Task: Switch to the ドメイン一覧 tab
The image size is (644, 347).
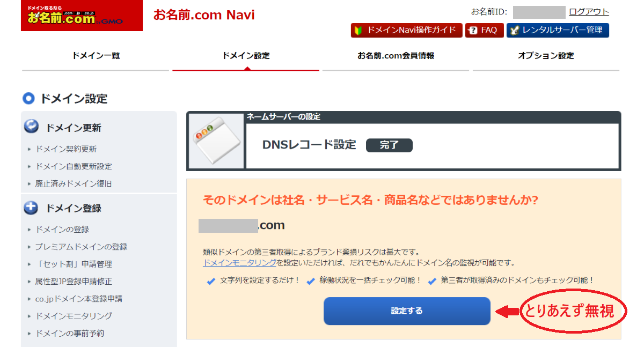Action: 96,56
